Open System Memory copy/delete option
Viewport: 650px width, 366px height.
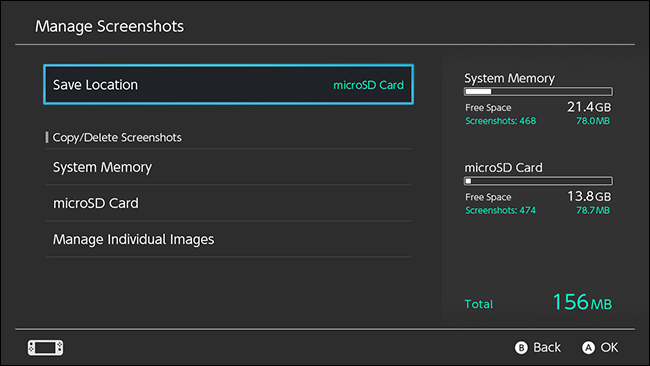click(228, 167)
